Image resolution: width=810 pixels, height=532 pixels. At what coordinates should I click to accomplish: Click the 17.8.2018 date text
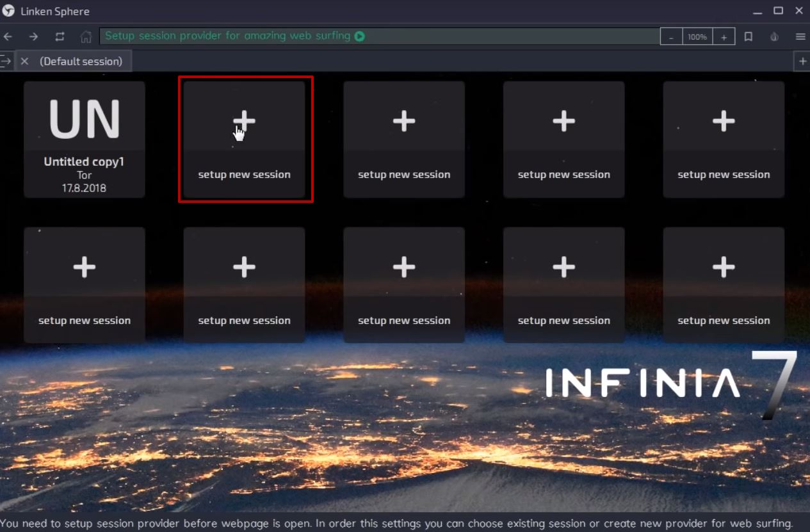85,188
